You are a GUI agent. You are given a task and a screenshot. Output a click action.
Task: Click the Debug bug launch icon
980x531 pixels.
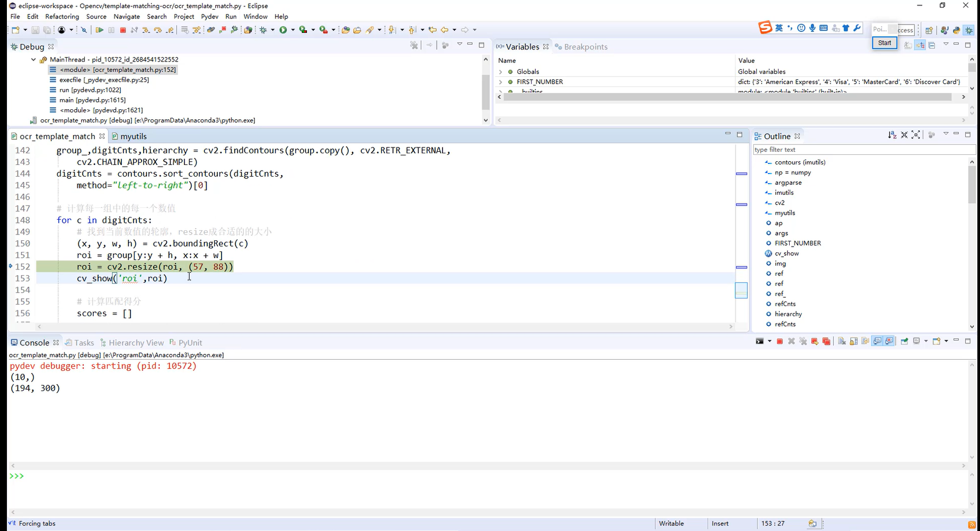(x=263, y=30)
